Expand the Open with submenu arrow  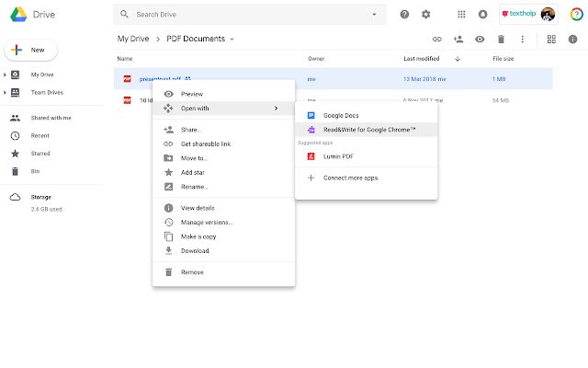[276, 109]
